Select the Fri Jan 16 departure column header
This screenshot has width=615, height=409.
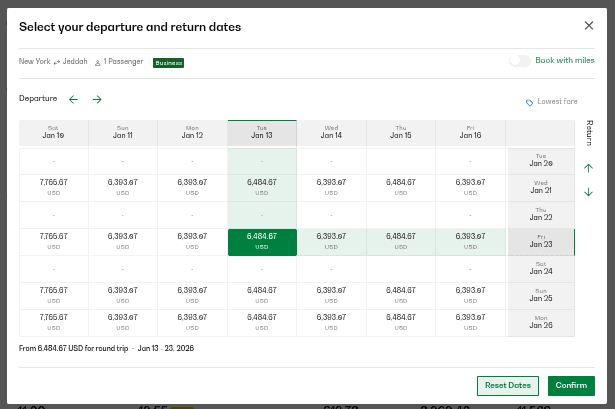(470, 133)
